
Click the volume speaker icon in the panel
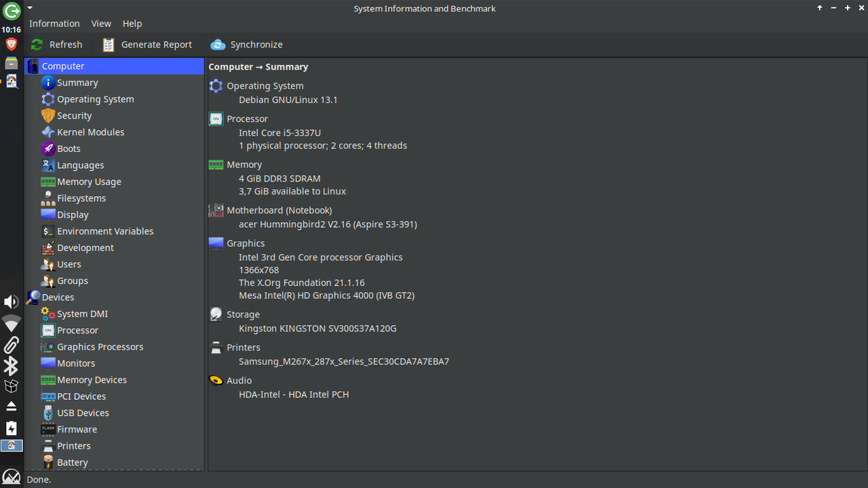tap(12, 302)
